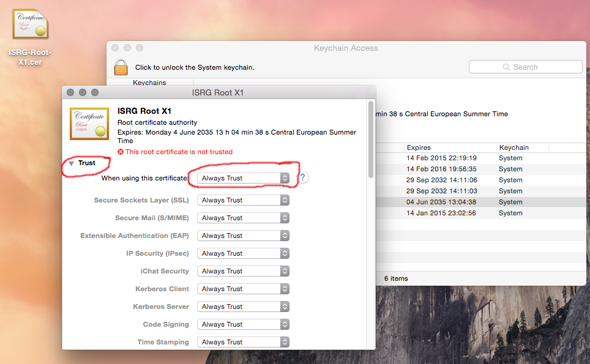Viewport: 590px width, 364px height.
Task: Open the Code Signing dropdown
Action: [243, 324]
